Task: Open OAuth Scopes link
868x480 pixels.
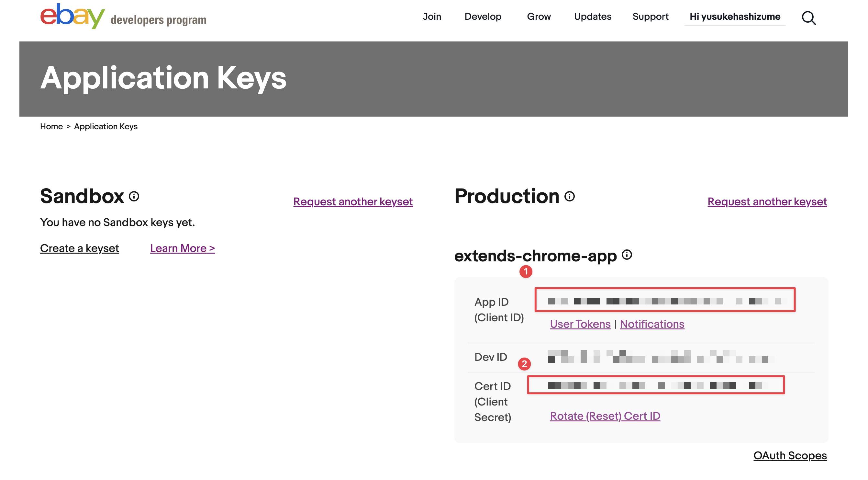Action: click(x=790, y=455)
